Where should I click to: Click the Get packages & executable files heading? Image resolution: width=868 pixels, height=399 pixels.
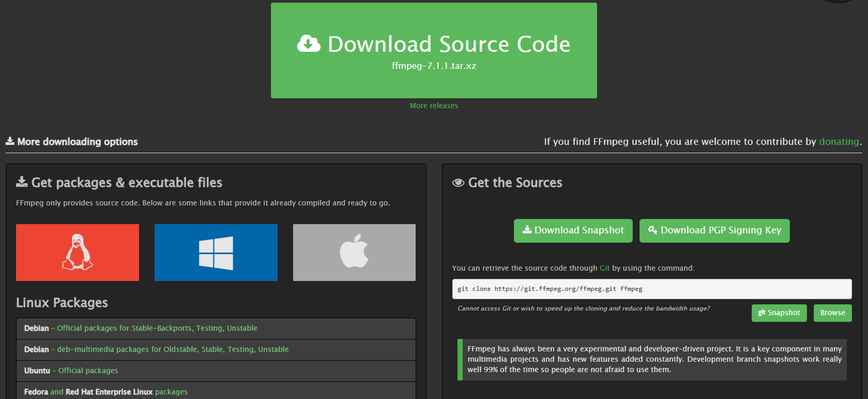click(x=119, y=182)
